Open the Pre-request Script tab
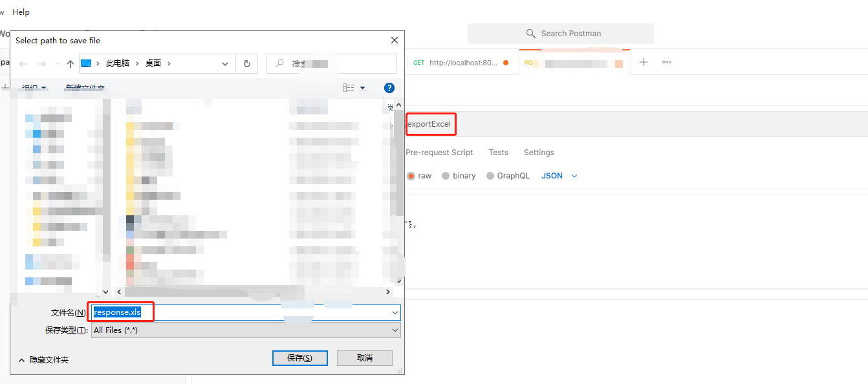This screenshot has height=384, width=868. click(439, 153)
